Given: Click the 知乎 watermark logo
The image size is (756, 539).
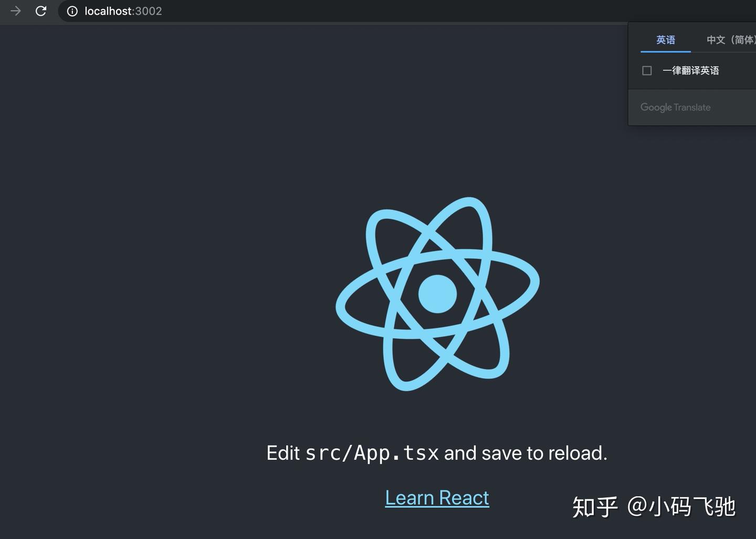Looking at the screenshot, I should [596, 506].
